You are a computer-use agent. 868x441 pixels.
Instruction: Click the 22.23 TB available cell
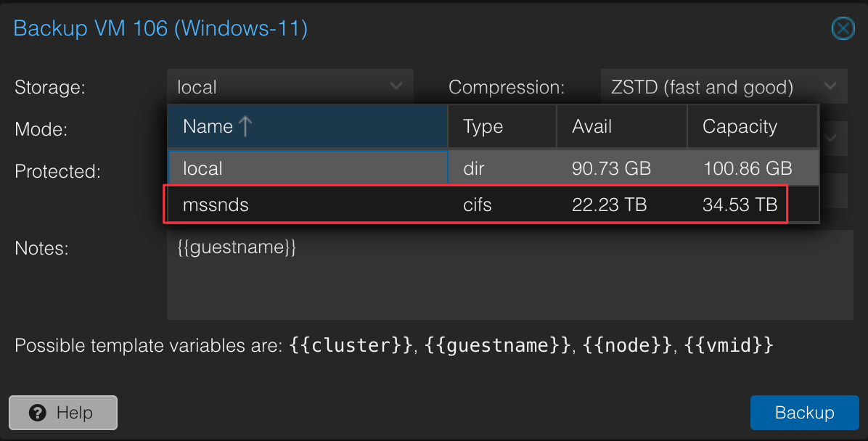click(x=609, y=205)
